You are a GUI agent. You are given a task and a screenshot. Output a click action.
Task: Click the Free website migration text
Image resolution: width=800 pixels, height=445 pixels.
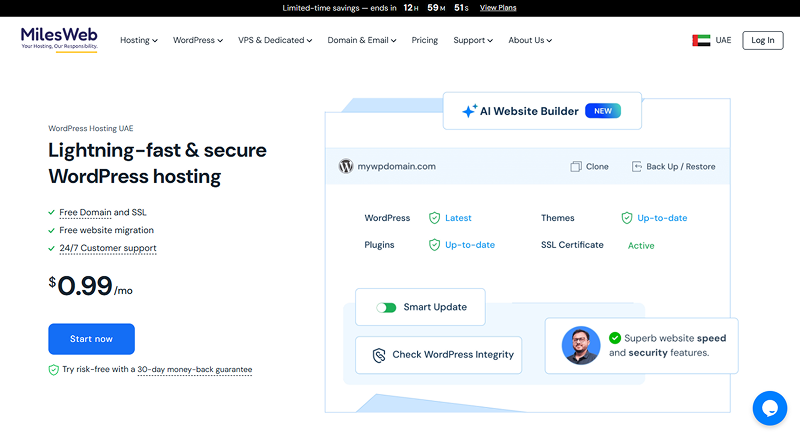(106, 230)
